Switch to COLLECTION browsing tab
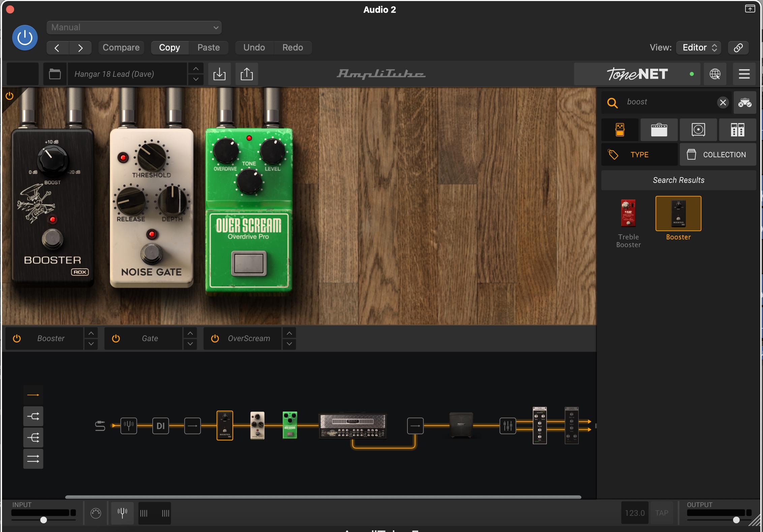Screen dimensions: 763x532 point(718,155)
